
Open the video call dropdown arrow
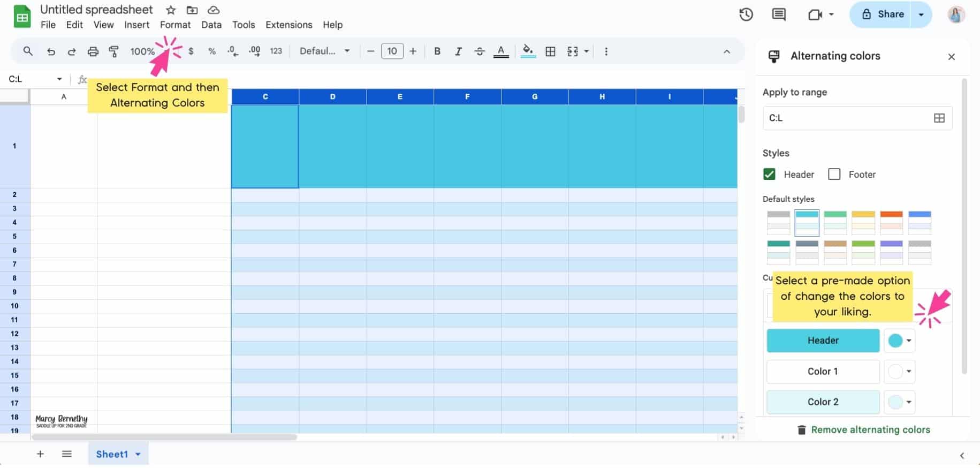point(831,14)
